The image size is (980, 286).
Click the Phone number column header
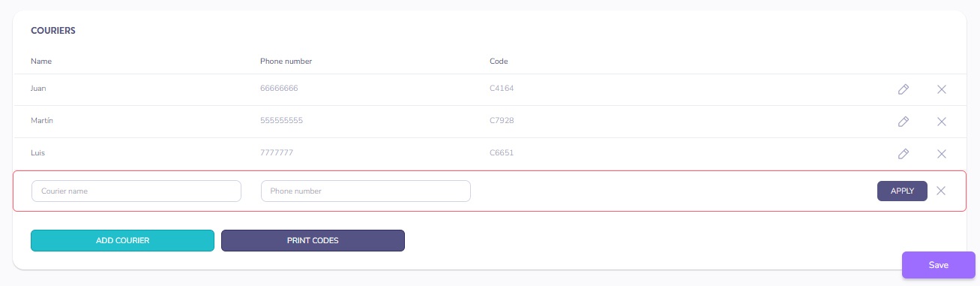pos(286,61)
